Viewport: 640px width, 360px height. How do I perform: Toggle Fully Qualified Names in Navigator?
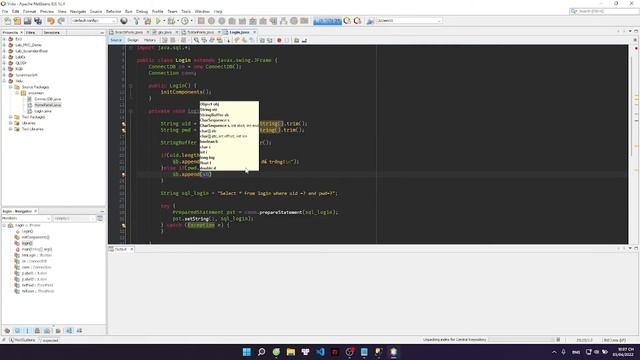point(58,331)
